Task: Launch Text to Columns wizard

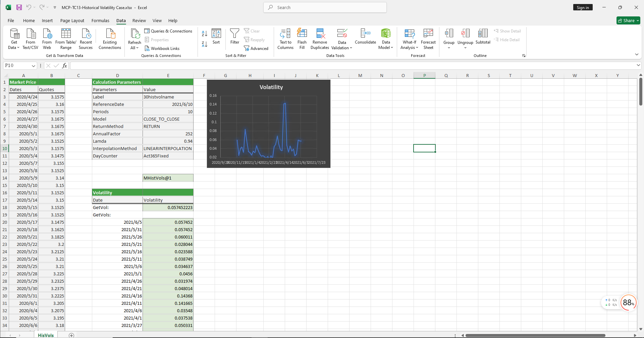Action: point(285,39)
